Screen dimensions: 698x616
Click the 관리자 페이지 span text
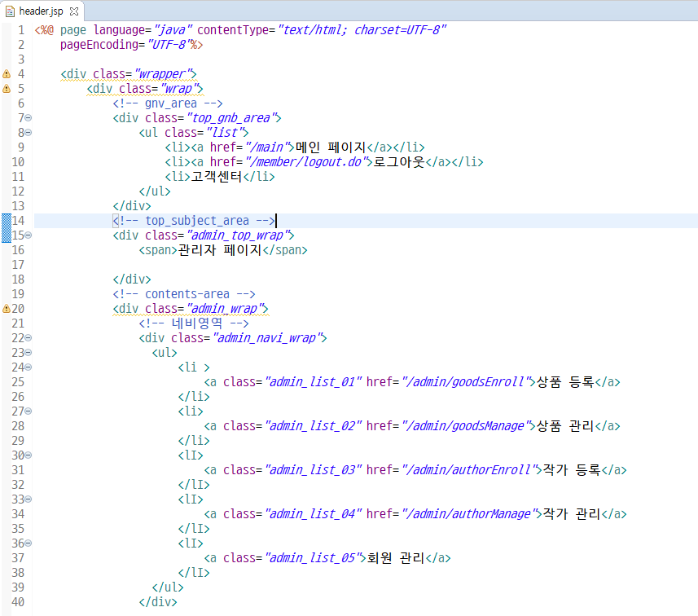[x=219, y=250]
